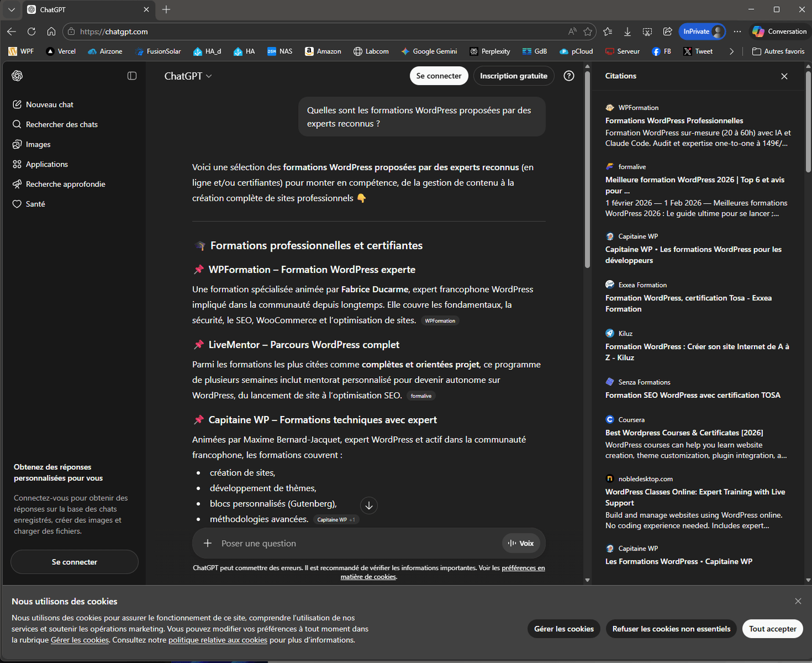Viewport: 812px width, 663px height.
Task: Open the Applications section
Action: click(48, 164)
